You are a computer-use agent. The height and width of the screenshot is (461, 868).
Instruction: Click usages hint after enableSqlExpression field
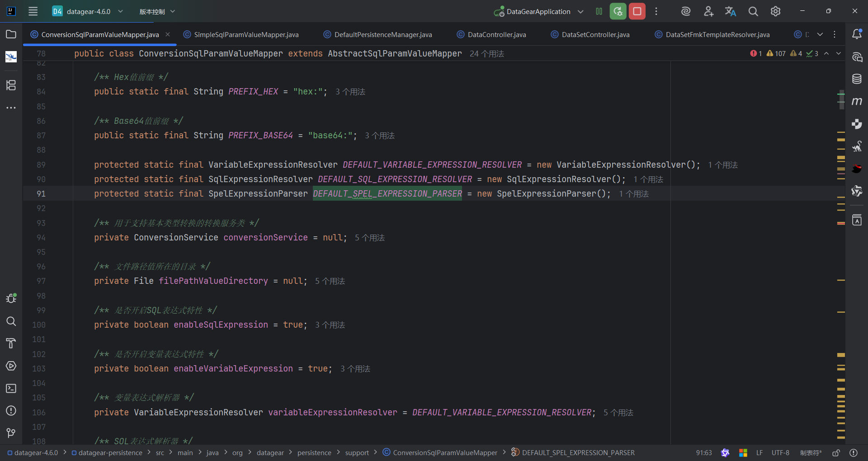(330, 325)
